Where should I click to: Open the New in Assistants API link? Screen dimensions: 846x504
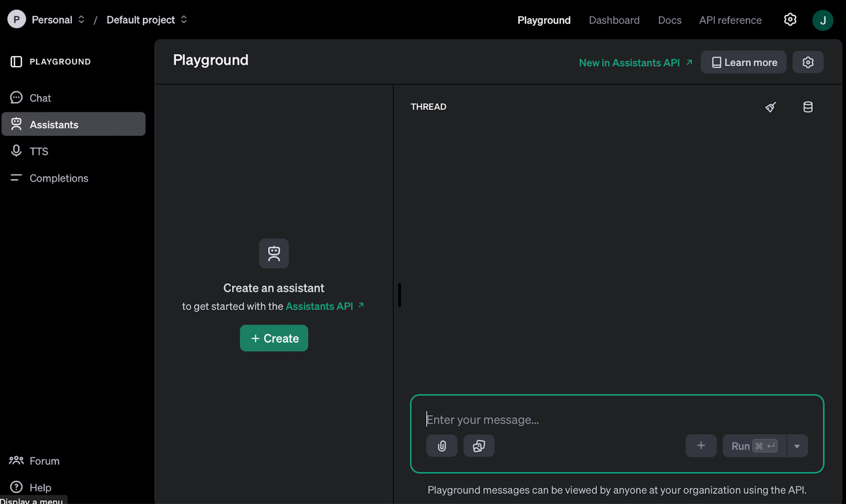[636, 63]
